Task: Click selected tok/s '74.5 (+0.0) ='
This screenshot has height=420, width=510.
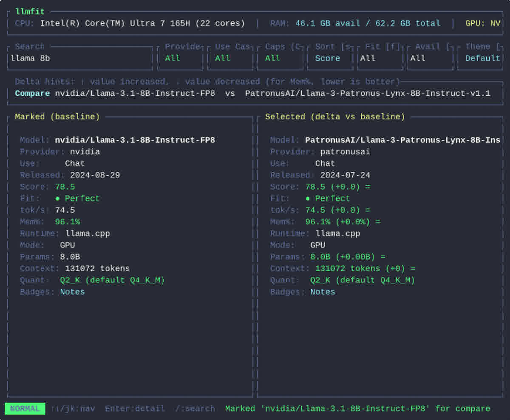Action: click(x=338, y=210)
